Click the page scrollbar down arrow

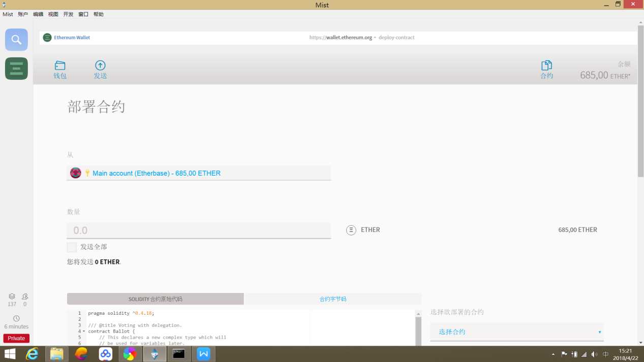tap(640, 343)
